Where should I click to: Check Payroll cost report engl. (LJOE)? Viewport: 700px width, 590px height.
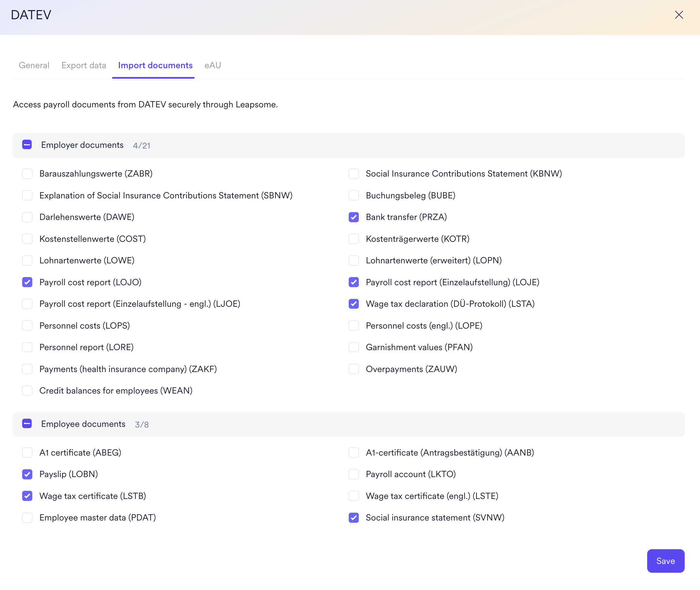(x=27, y=304)
